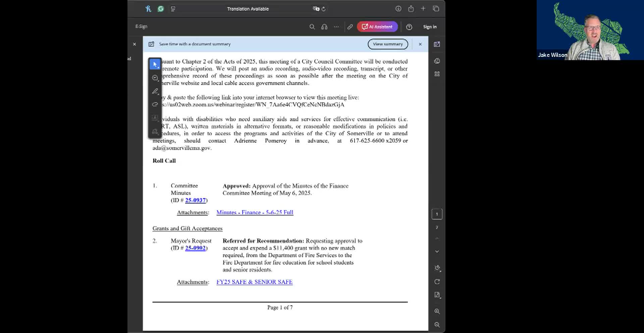Viewport: 644px width, 333px height.
Task: Click Jake Wilson video thumbnail
Action: (x=590, y=30)
